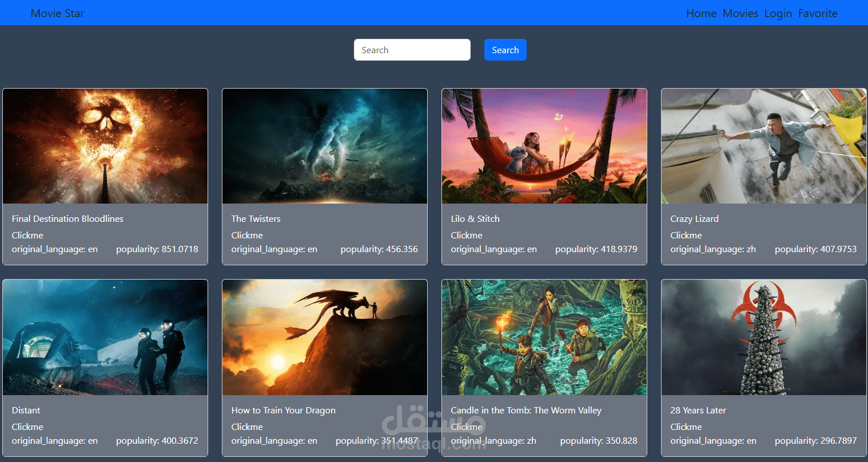Click Clickme under The Twisters

click(247, 235)
